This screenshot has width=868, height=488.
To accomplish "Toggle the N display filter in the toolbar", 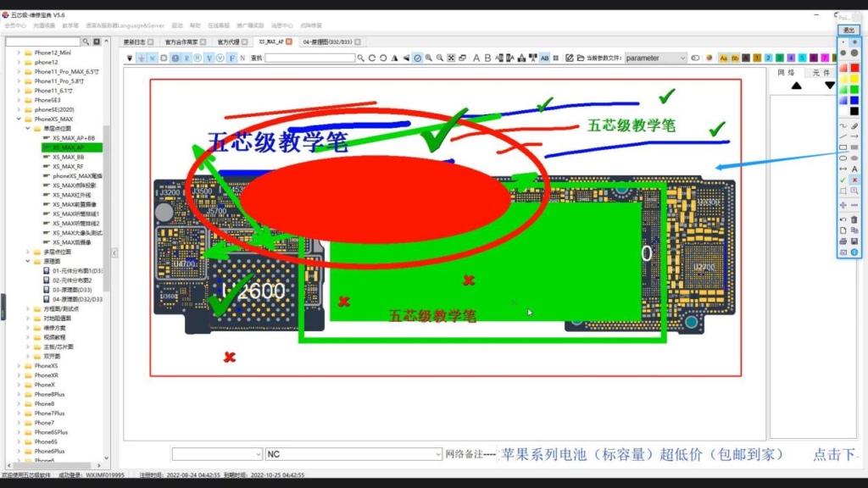I will click(x=242, y=58).
